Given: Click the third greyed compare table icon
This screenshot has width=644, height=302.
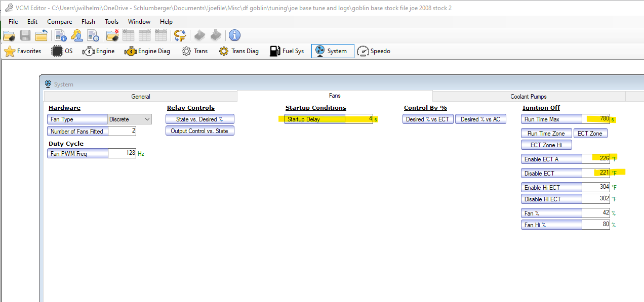Looking at the screenshot, I should coord(160,35).
